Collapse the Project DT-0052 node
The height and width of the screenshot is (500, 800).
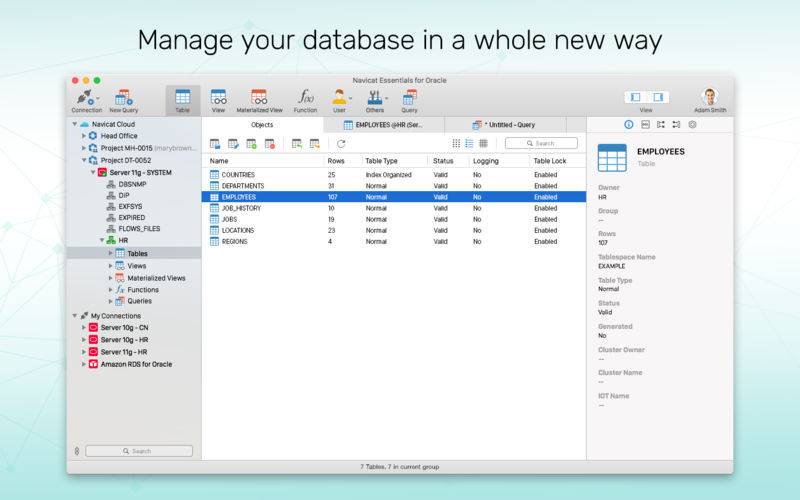pos(84,160)
